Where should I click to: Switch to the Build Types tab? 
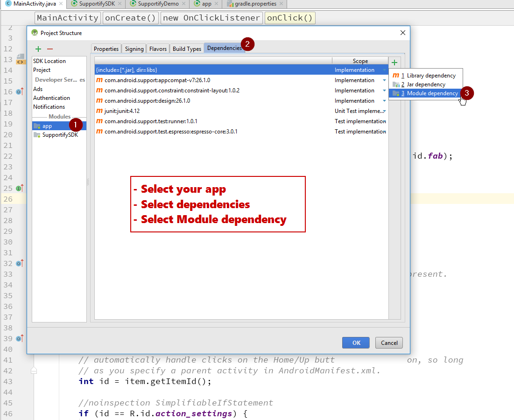tap(187, 49)
